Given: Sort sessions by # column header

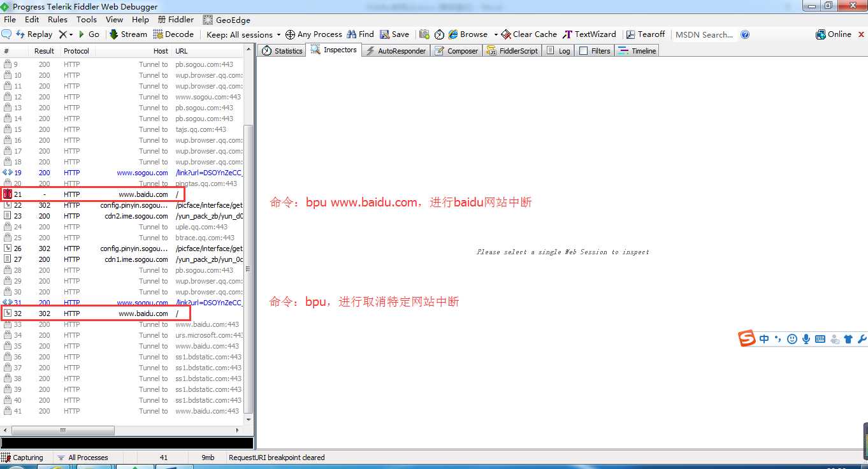Looking at the screenshot, I should pos(14,51).
